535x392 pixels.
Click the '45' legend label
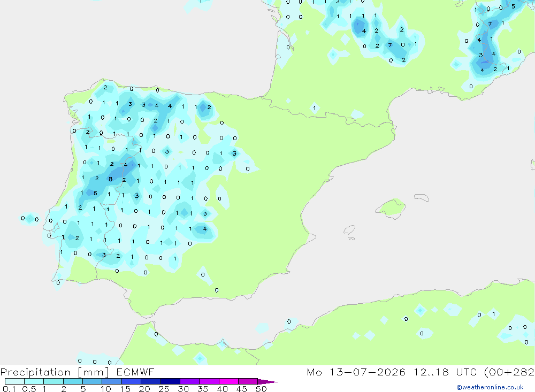(x=242, y=389)
